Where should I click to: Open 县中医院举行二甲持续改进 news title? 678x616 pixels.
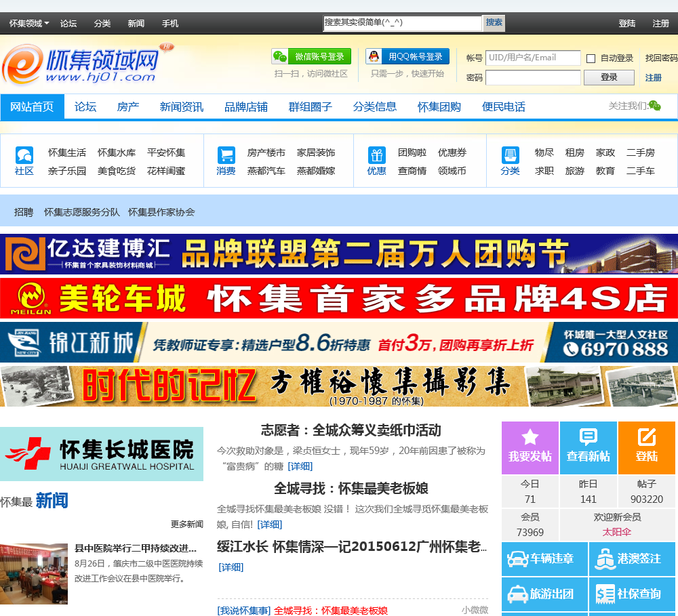pos(136,548)
